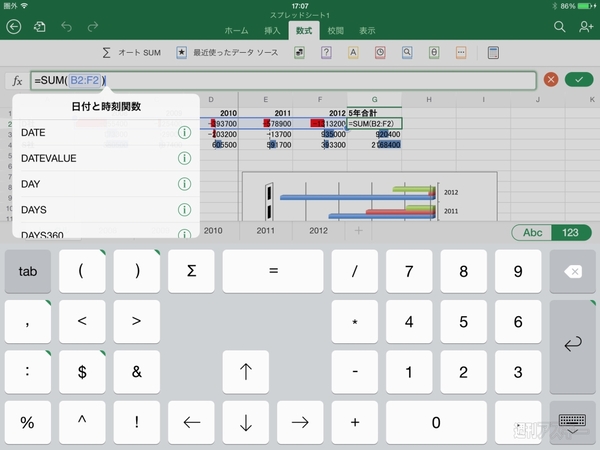Tap the equals key on keyboard
The width and height of the screenshot is (600, 450).
pyautogui.click(x=273, y=271)
